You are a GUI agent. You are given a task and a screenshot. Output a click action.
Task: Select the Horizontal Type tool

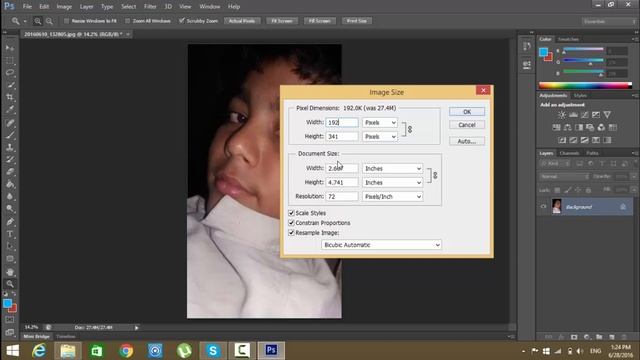pyautogui.click(x=10, y=234)
